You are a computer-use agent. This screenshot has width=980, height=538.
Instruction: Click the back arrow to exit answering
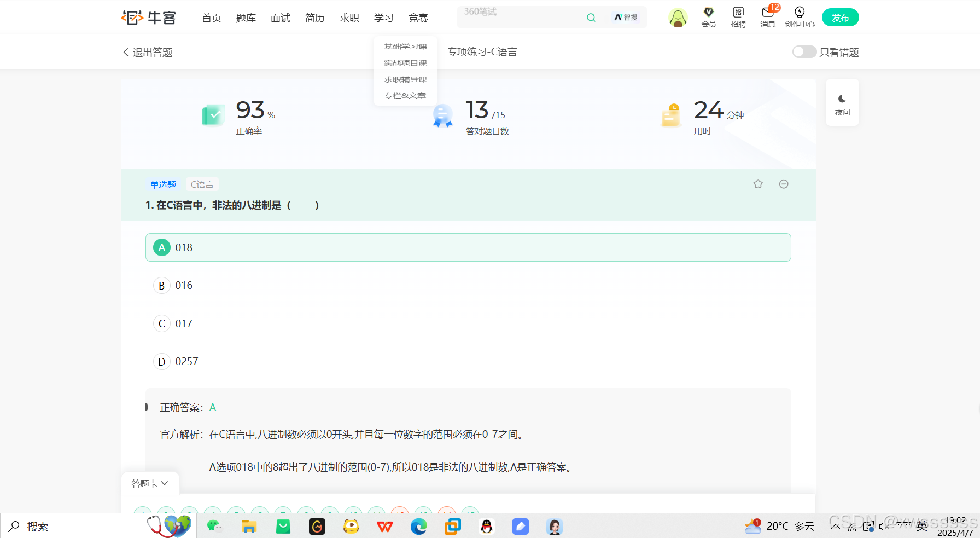coord(126,52)
